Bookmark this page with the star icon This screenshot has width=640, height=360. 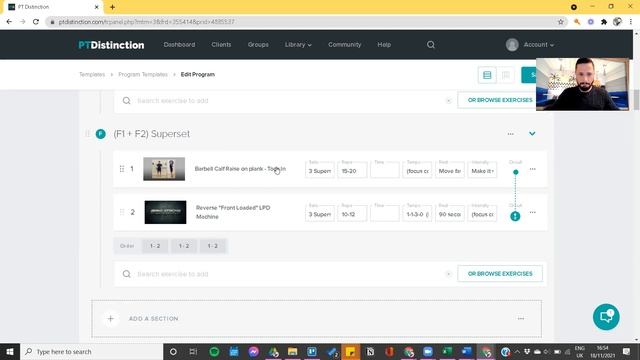[x=561, y=22]
